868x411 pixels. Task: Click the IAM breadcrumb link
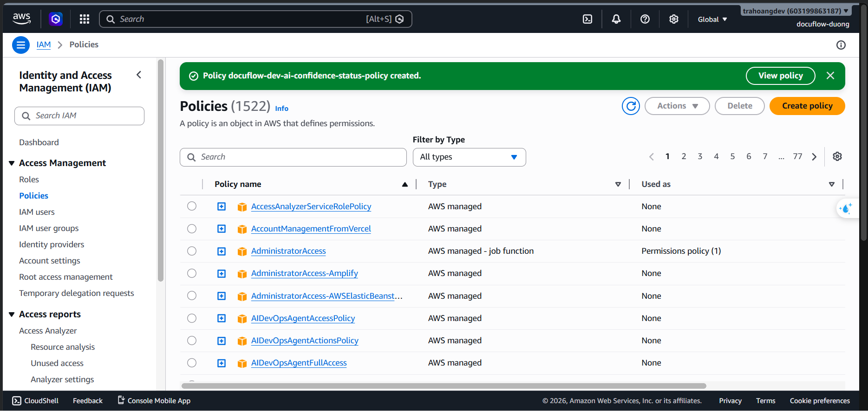click(x=44, y=45)
